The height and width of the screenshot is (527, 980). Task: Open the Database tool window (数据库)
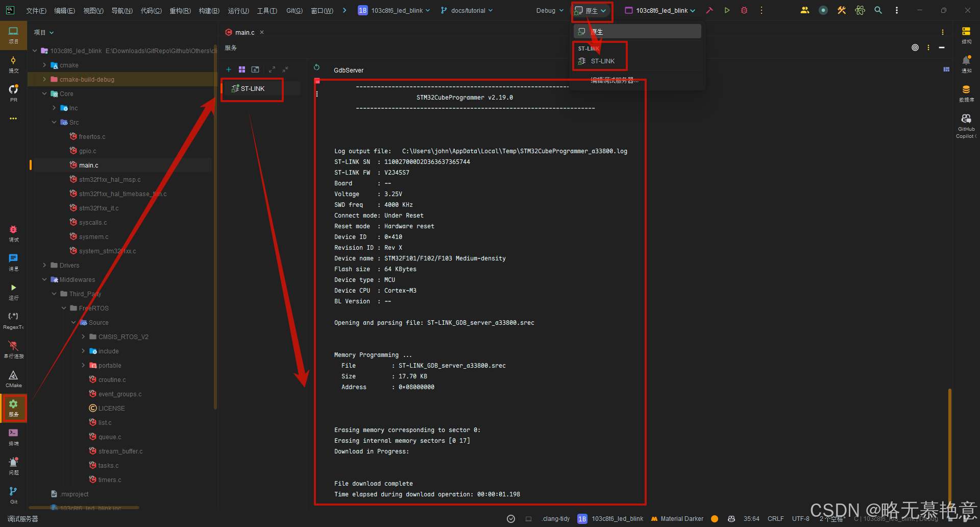tap(966, 93)
